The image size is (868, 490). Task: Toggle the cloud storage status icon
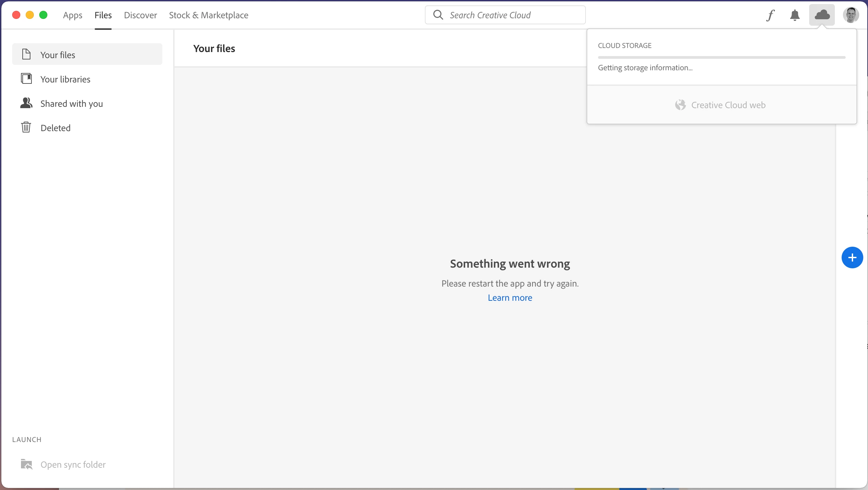click(822, 15)
